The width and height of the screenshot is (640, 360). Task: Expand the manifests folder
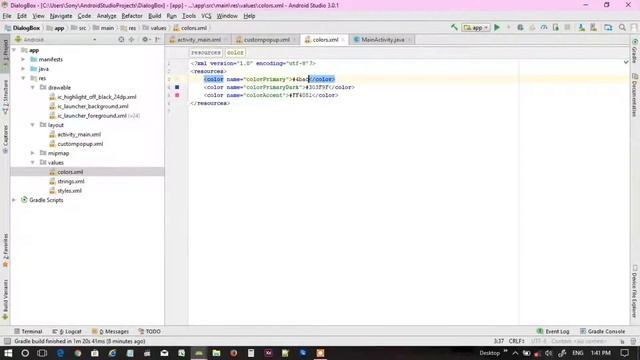(23, 60)
